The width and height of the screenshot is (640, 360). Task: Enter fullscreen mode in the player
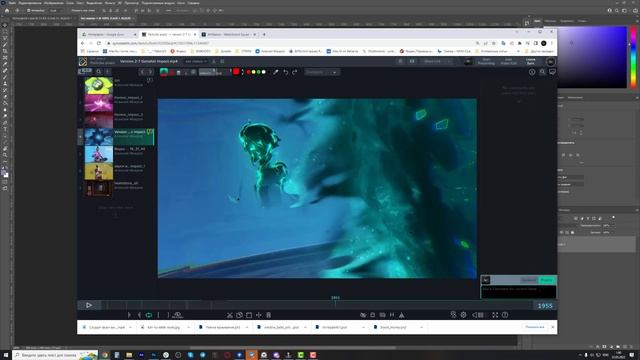click(495, 315)
